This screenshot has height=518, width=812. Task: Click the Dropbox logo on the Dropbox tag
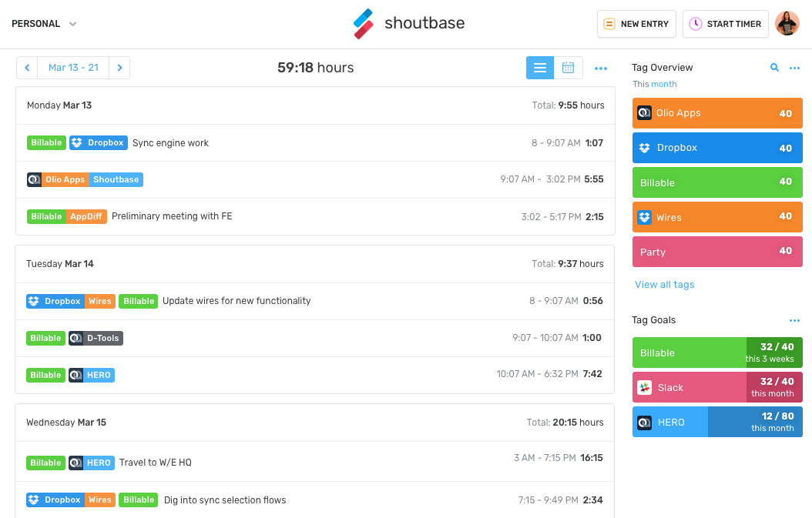tap(645, 147)
